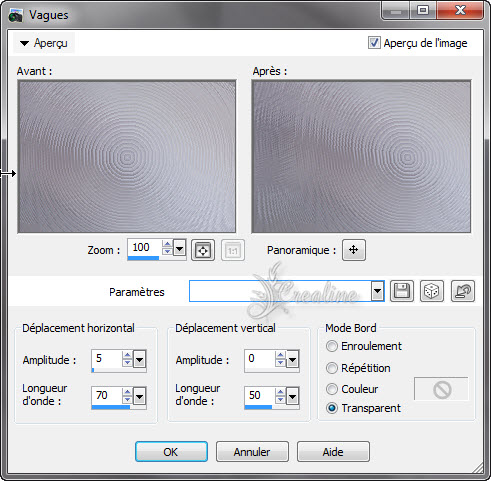
Task: Click the save preset floppy disk icon
Action: coord(402,291)
